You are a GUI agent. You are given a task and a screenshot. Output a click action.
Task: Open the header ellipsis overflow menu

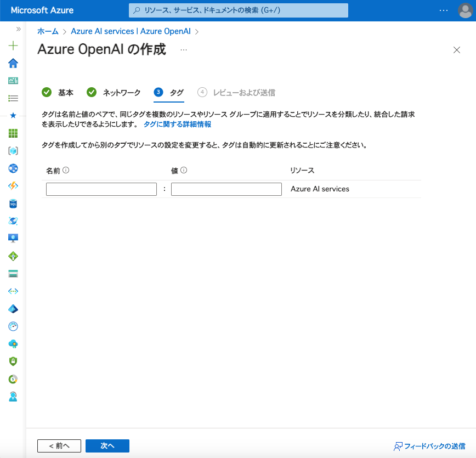click(444, 10)
